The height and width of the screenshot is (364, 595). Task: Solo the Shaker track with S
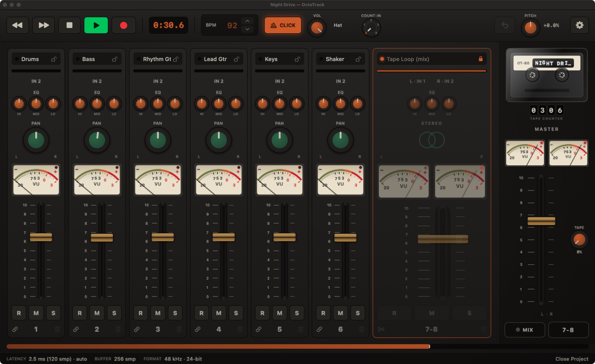pos(358,313)
